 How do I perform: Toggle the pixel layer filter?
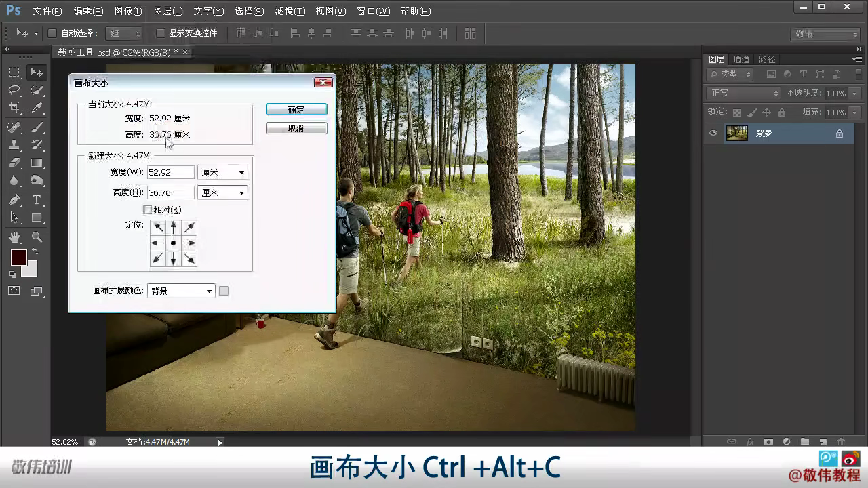pos(771,75)
